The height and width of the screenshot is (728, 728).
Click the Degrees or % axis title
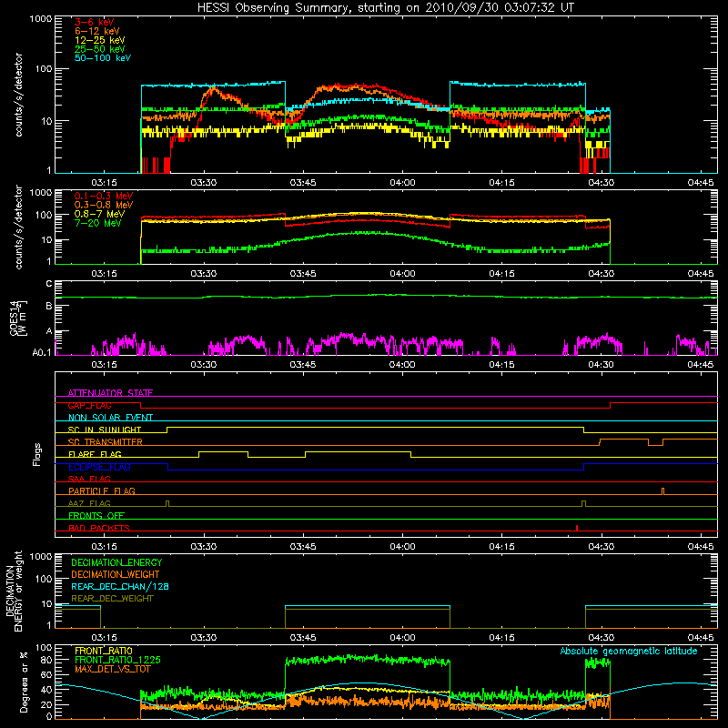(x=24, y=682)
